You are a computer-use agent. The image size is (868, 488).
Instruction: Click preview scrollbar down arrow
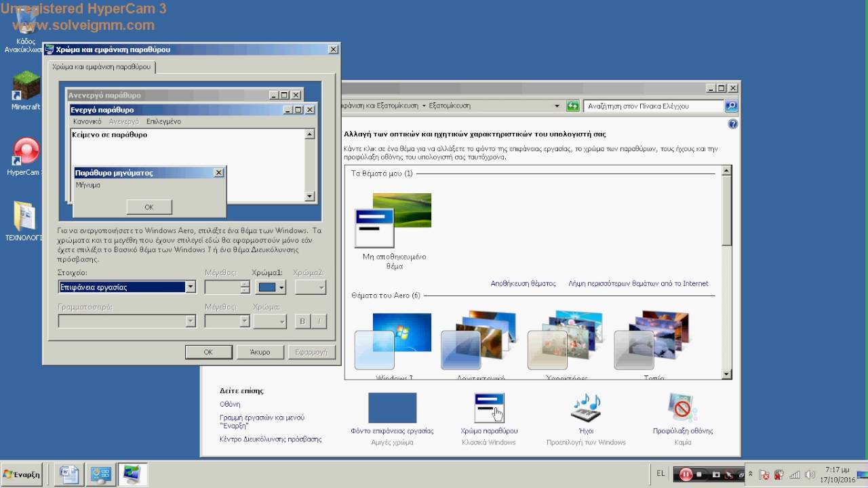(310, 197)
